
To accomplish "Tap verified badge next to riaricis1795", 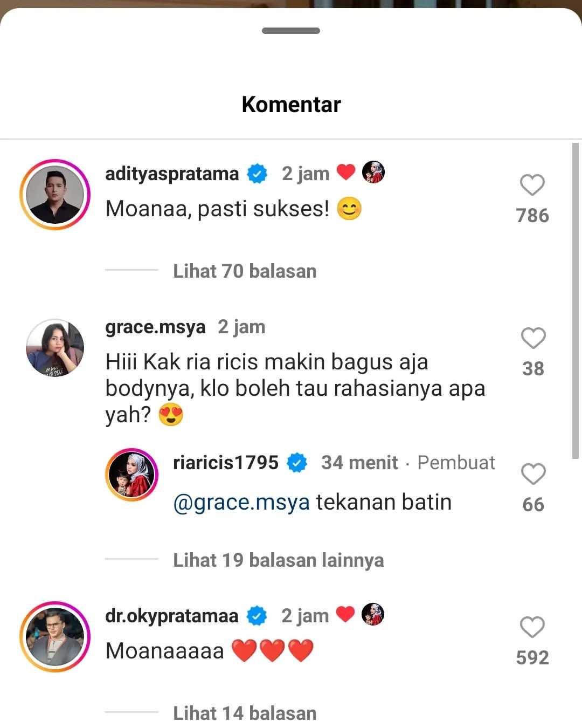I will [x=297, y=463].
